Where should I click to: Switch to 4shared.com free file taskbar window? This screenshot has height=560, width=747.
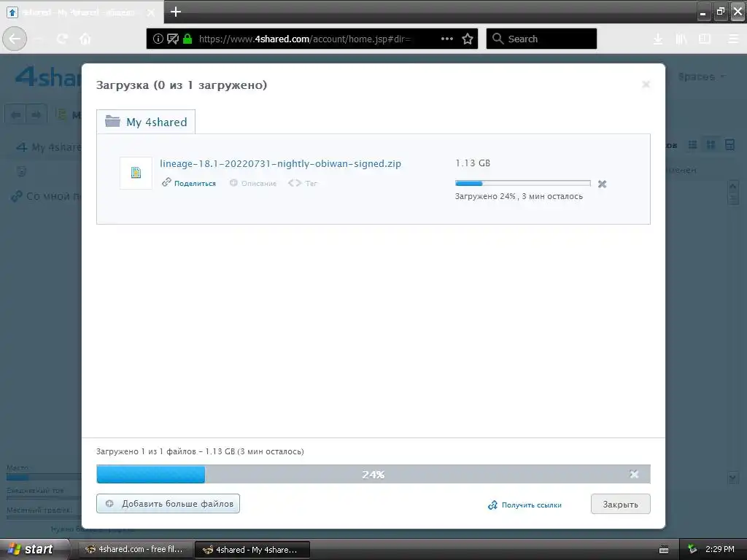[135, 549]
